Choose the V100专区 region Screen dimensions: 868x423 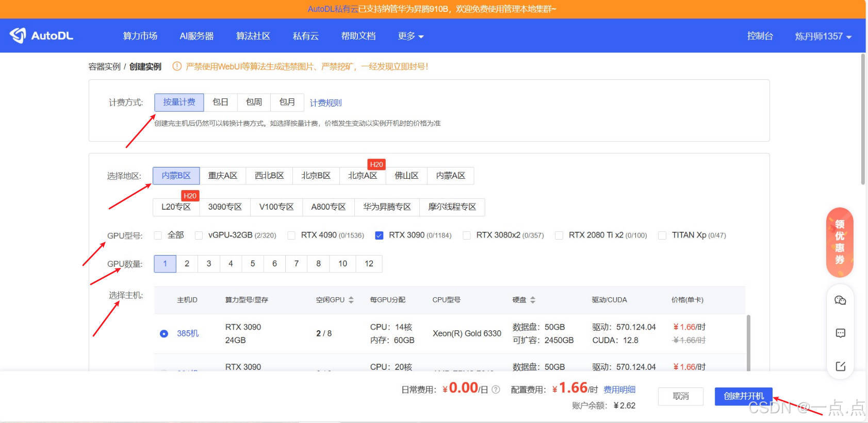click(276, 207)
